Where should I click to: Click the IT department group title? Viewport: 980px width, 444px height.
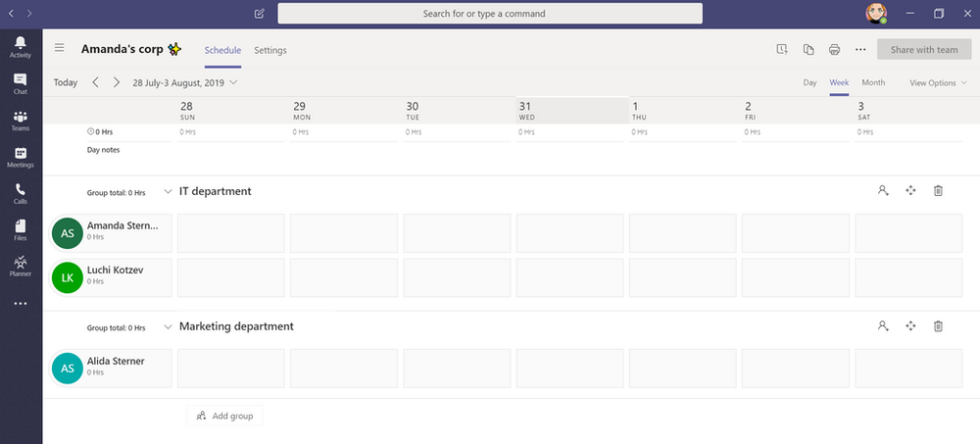215,191
